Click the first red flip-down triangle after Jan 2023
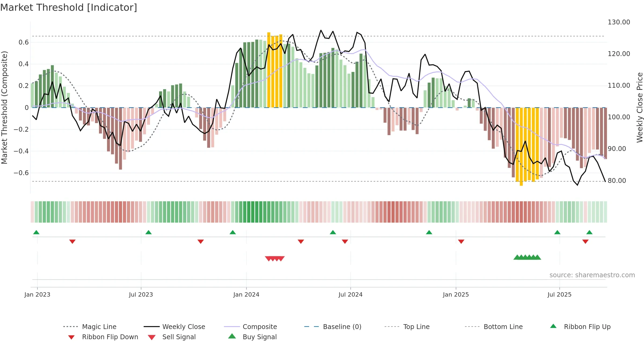Image resolution: width=644 pixels, height=362 pixels. pyautogui.click(x=72, y=242)
